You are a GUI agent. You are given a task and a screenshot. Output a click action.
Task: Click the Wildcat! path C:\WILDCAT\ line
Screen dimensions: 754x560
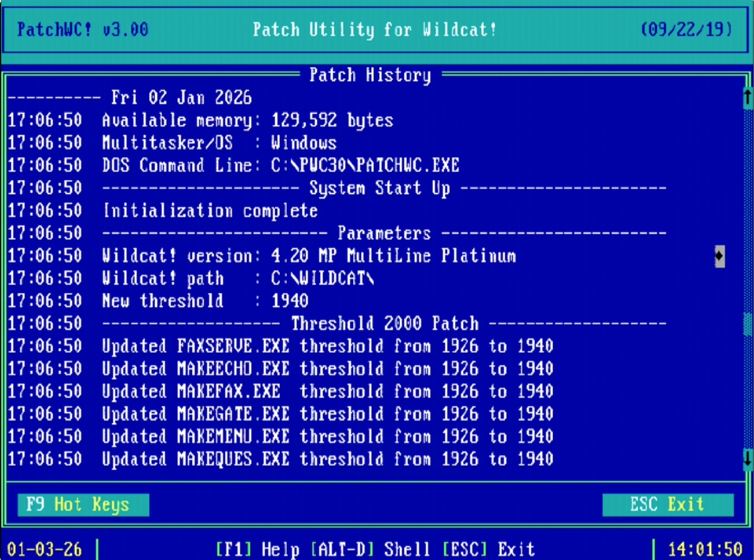(237, 279)
